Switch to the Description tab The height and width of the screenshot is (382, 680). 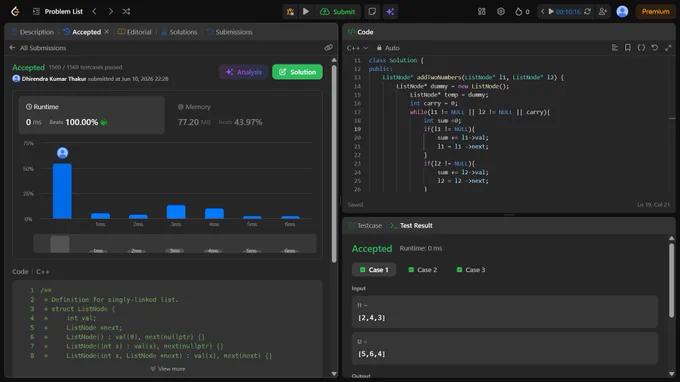33,32
